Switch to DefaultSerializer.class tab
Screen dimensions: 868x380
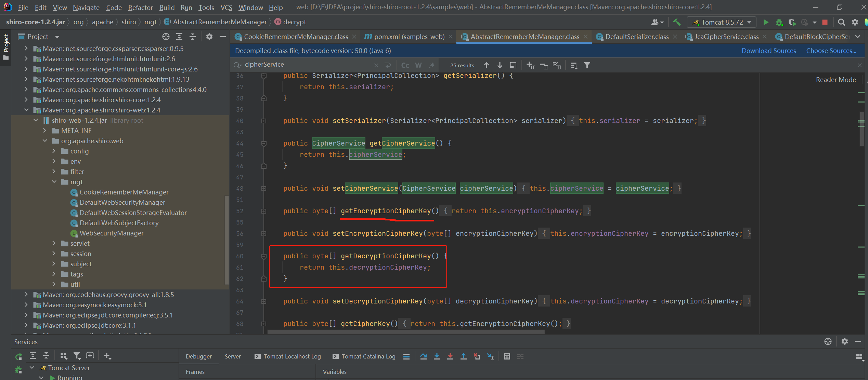[636, 37]
